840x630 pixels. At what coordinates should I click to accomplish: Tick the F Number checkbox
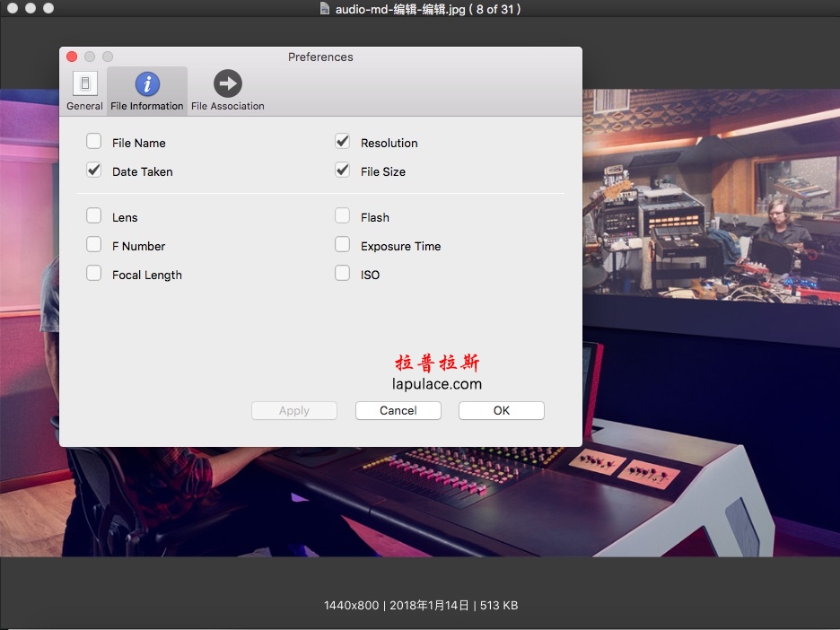pos(93,245)
